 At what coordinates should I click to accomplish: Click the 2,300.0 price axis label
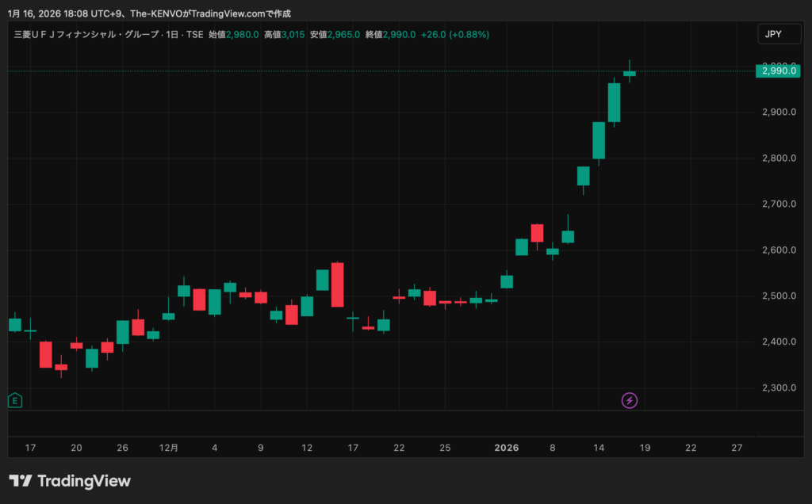point(777,388)
